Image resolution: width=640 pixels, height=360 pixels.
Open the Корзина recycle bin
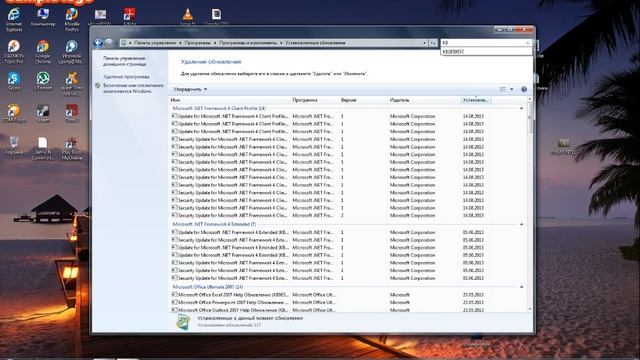click(x=14, y=145)
